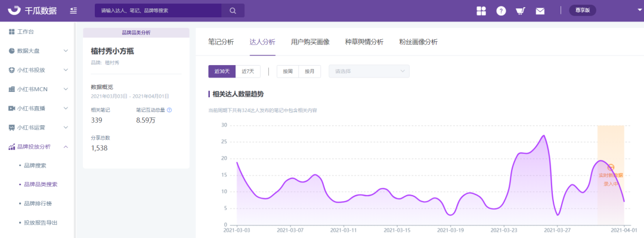
Task: Open the apps grid icon
Action: coord(481,11)
